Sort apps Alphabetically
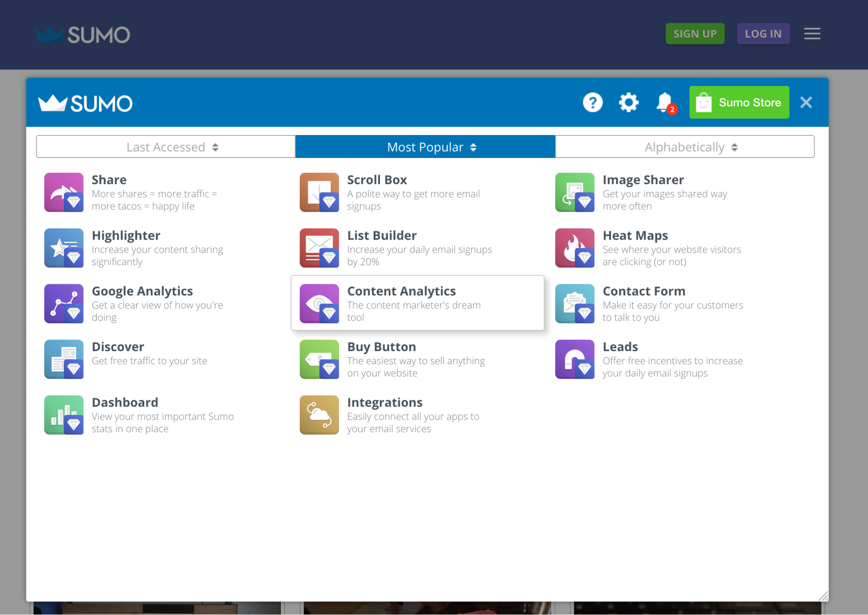Viewport: 868px width, 615px height. 685,147
